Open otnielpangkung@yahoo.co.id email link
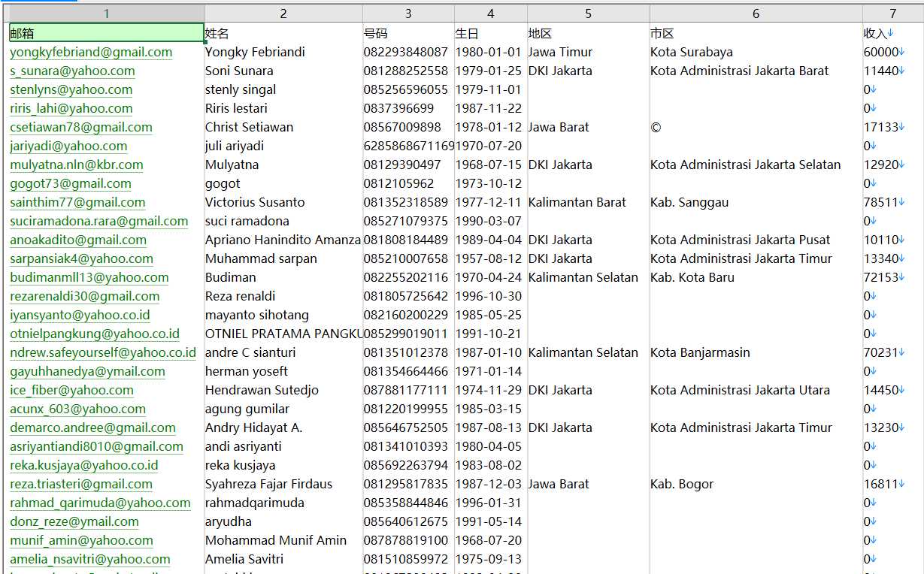This screenshot has width=924, height=574. (95, 334)
